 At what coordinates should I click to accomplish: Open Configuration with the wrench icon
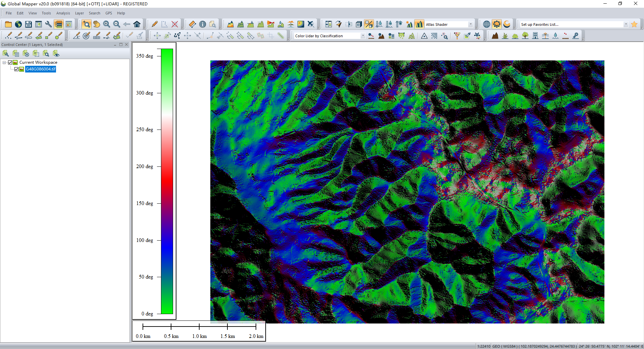[49, 24]
